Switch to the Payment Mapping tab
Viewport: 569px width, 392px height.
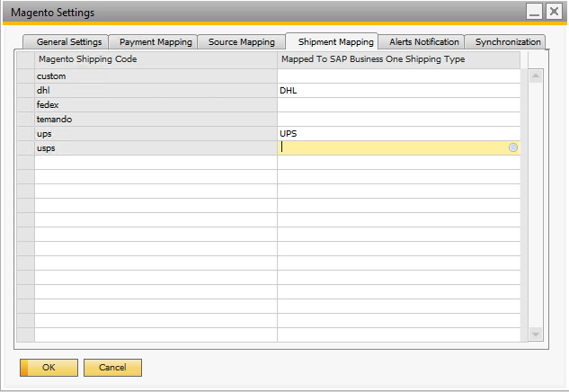[x=156, y=42]
